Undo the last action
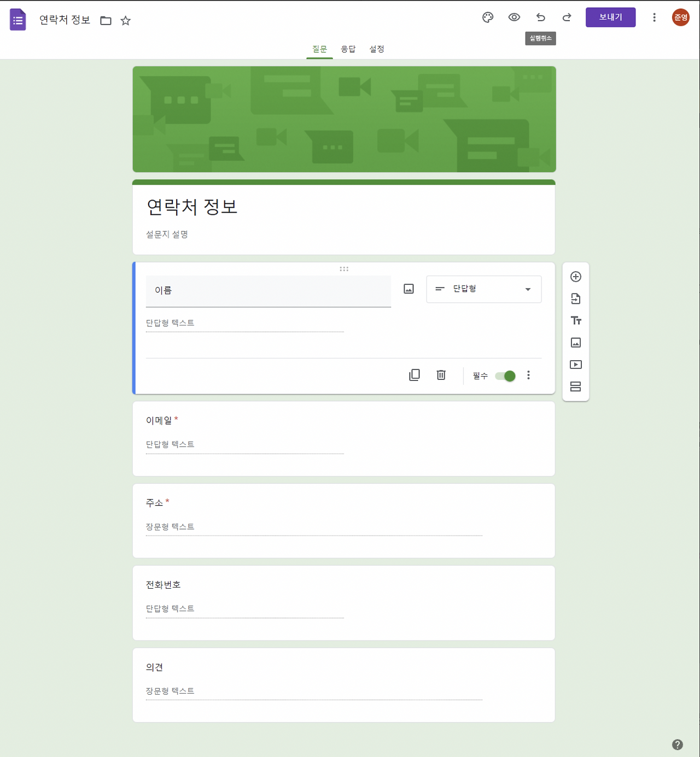 tap(540, 17)
